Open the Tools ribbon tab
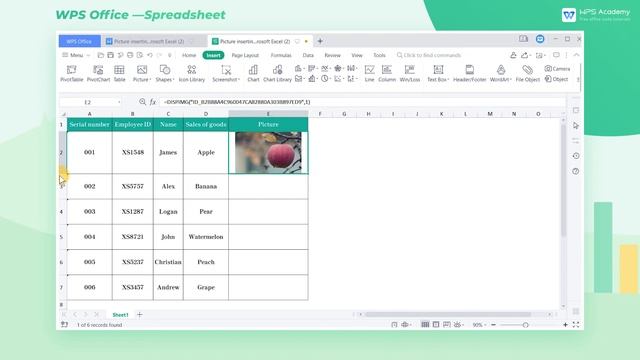Screen dimensions: 640x360 [379, 55]
